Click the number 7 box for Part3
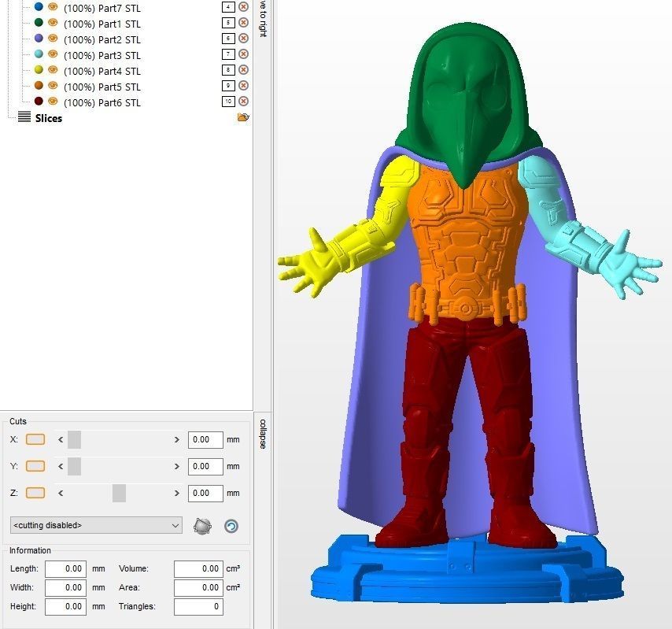Viewport: 672px width, 629px height. pos(228,54)
